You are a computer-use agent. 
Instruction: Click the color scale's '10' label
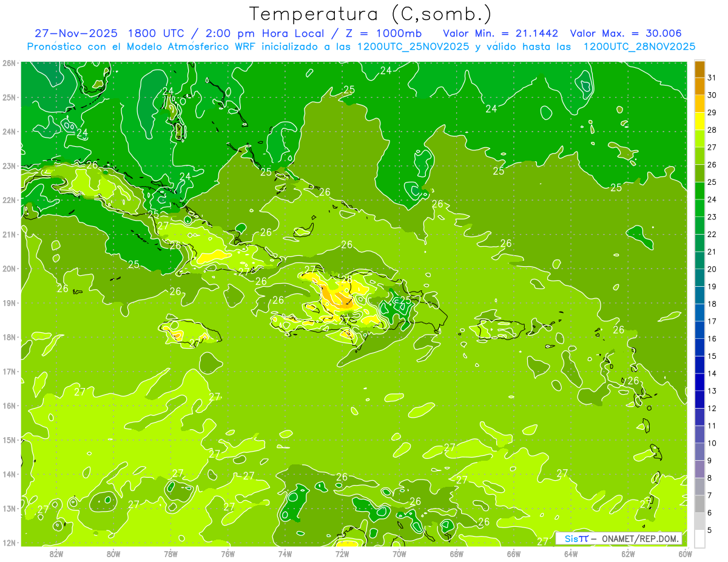click(x=712, y=443)
